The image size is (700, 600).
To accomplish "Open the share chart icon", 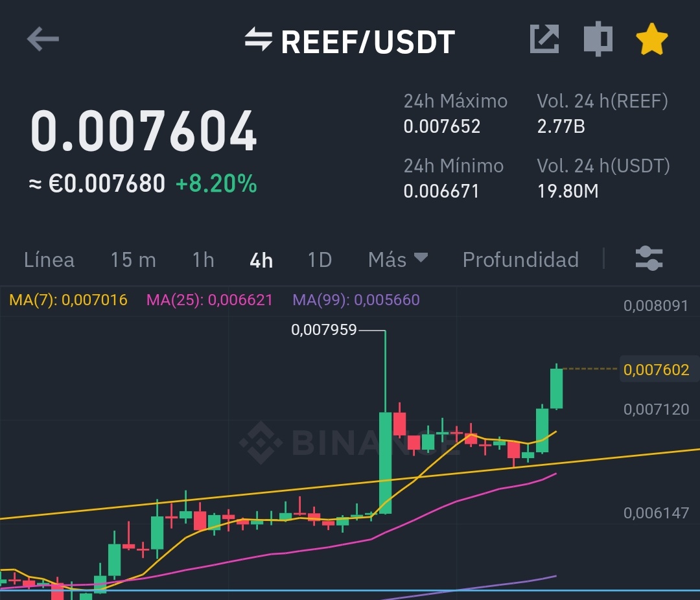I will [545, 39].
